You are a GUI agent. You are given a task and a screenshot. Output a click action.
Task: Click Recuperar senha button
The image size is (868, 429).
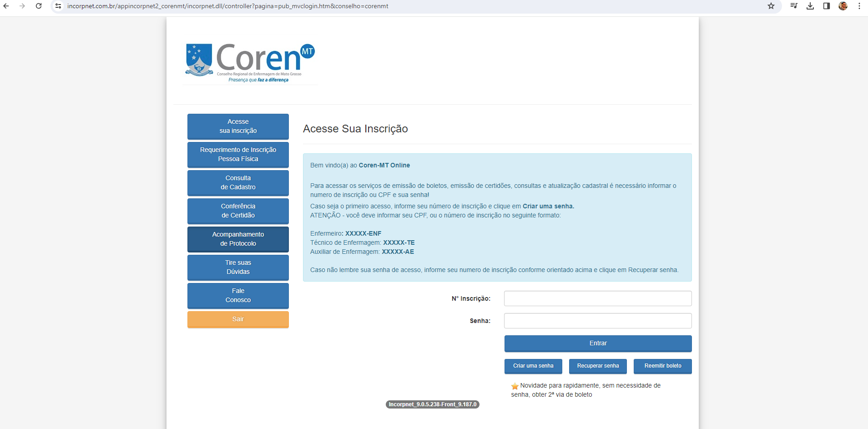tap(598, 366)
